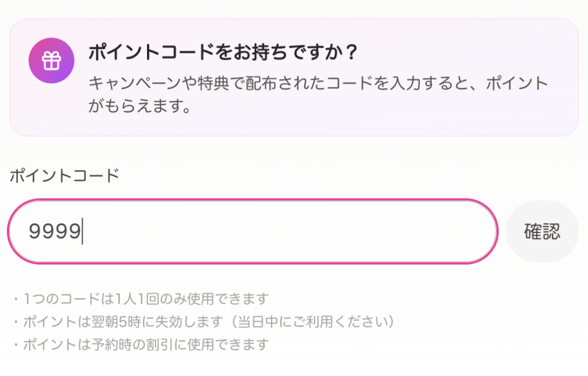The width and height of the screenshot is (588, 376).
Task: Click the ポイントコードをお持ちですか？ heading
Action: click(223, 53)
